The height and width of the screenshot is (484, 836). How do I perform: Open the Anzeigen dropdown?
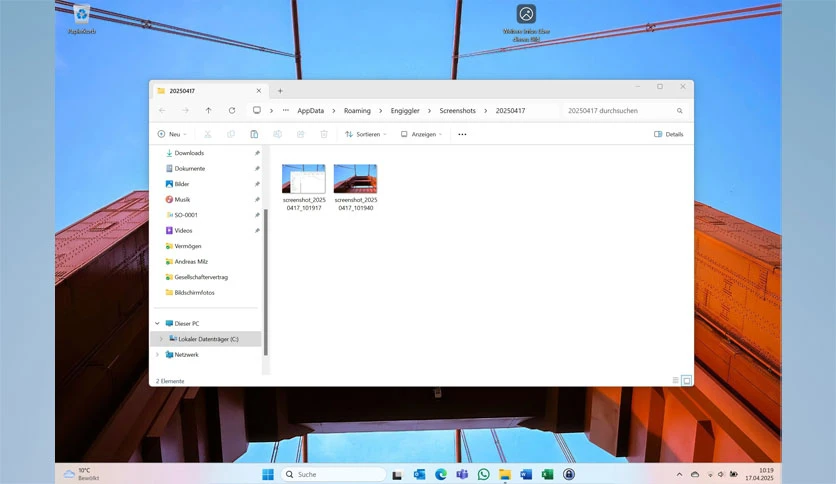pyautogui.click(x=421, y=134)
